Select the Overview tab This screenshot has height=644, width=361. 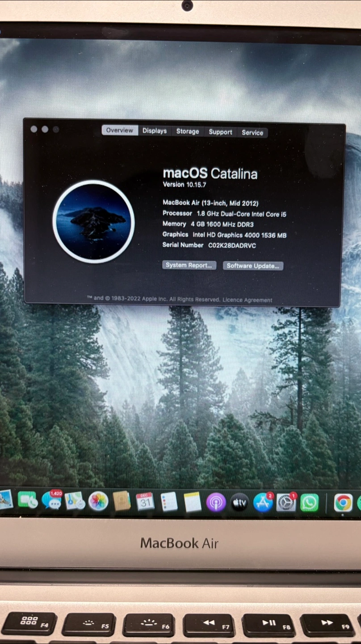120,130
